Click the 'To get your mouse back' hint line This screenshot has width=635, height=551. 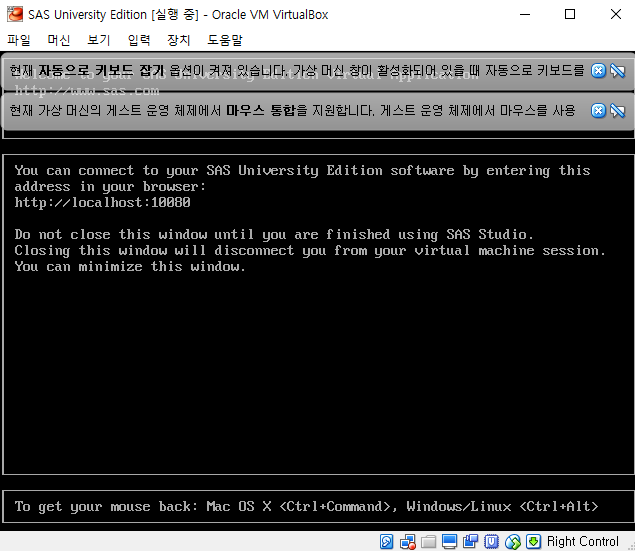pos(307,506)
